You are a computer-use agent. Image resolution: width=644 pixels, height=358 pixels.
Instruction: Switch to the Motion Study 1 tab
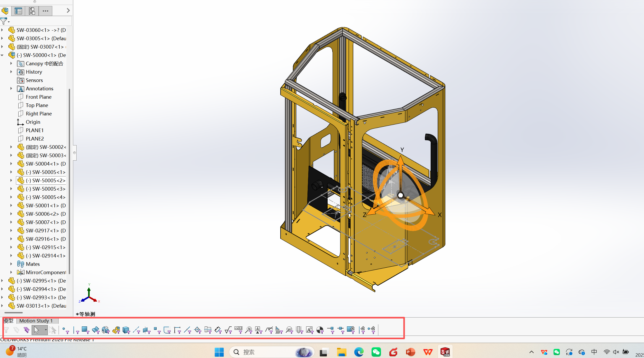[36, 321]
